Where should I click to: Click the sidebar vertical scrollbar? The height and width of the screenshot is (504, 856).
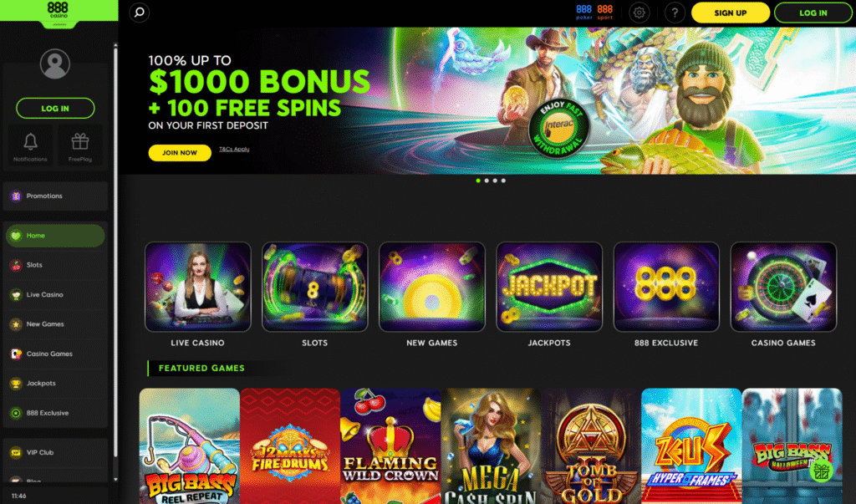click(115, 252)
